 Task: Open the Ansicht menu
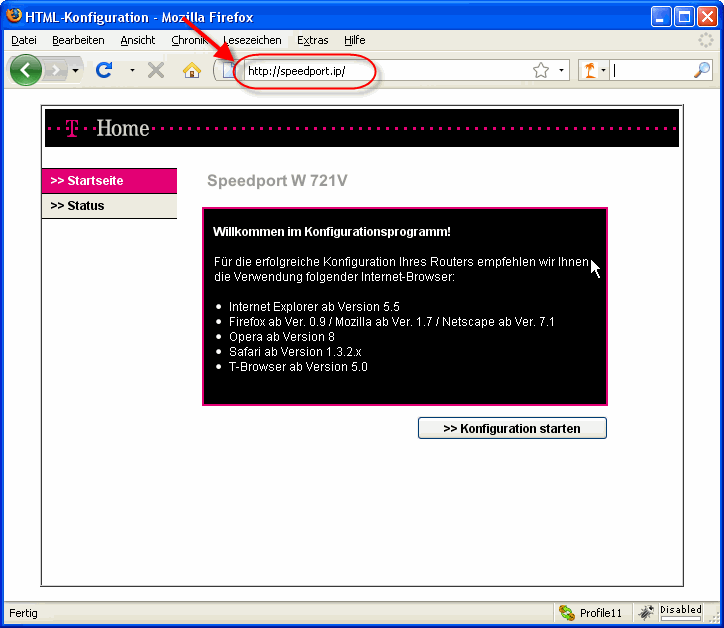[x=138, y=40]
